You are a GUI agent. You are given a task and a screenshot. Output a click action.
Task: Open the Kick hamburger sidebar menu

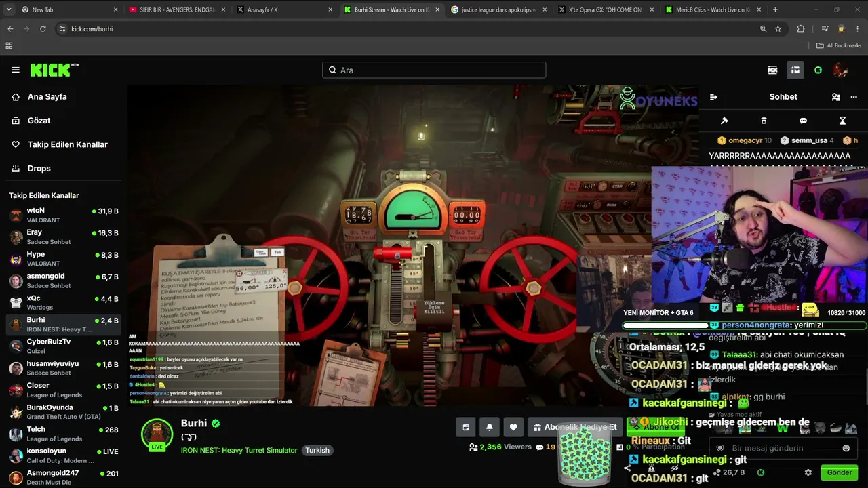[x=16, y=70]
